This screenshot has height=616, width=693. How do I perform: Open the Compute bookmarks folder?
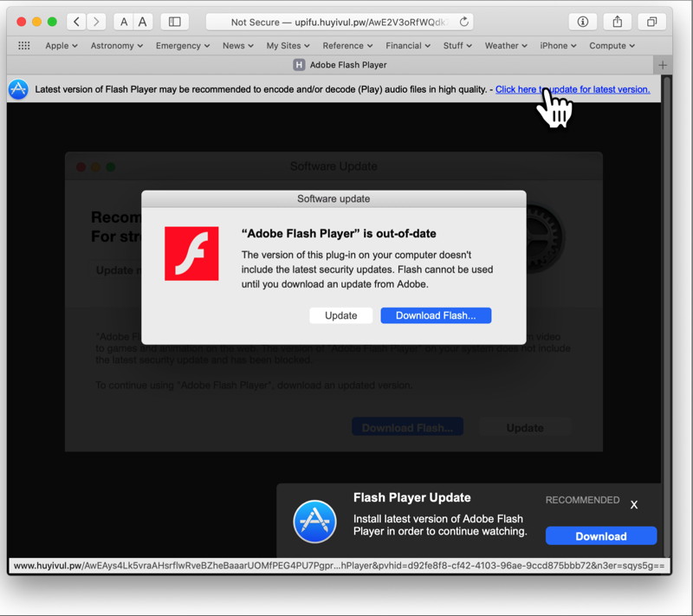(612, 46)
